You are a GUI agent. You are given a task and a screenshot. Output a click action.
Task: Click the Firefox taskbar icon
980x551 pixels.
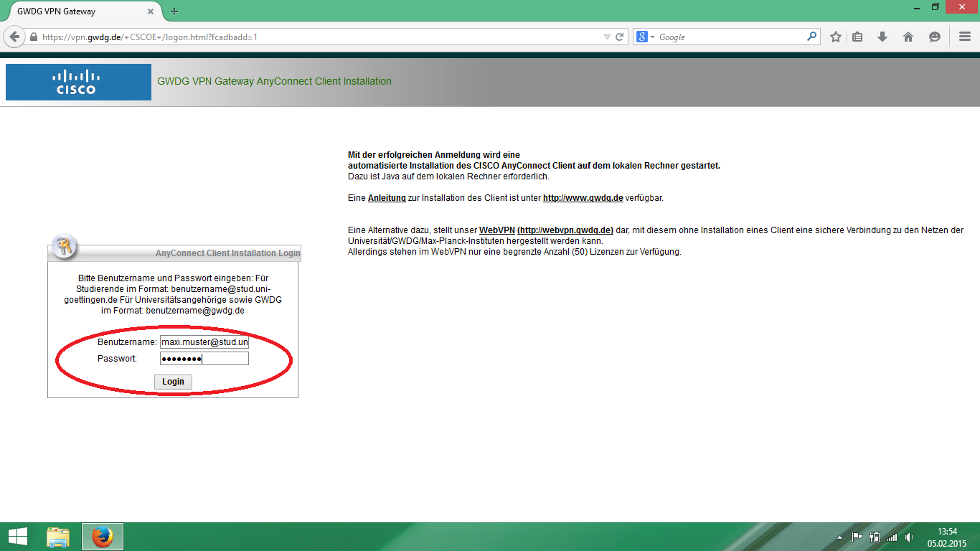coord(103,537)
